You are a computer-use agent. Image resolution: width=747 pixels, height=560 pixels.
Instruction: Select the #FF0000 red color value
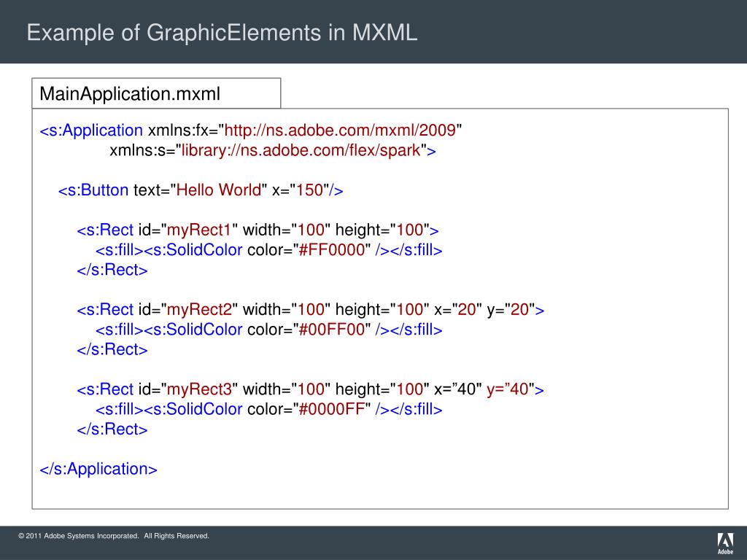pos(332,250)
